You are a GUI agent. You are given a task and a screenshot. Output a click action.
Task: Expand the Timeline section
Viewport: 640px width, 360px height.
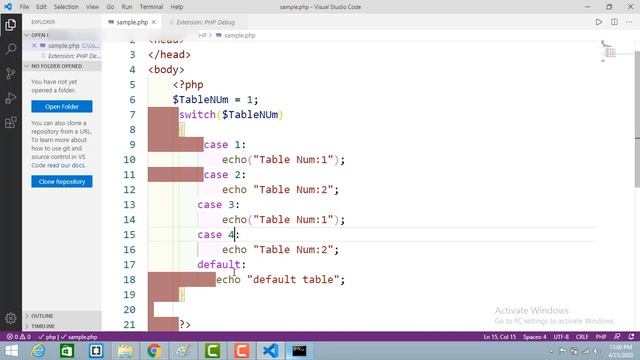(62, 326)
